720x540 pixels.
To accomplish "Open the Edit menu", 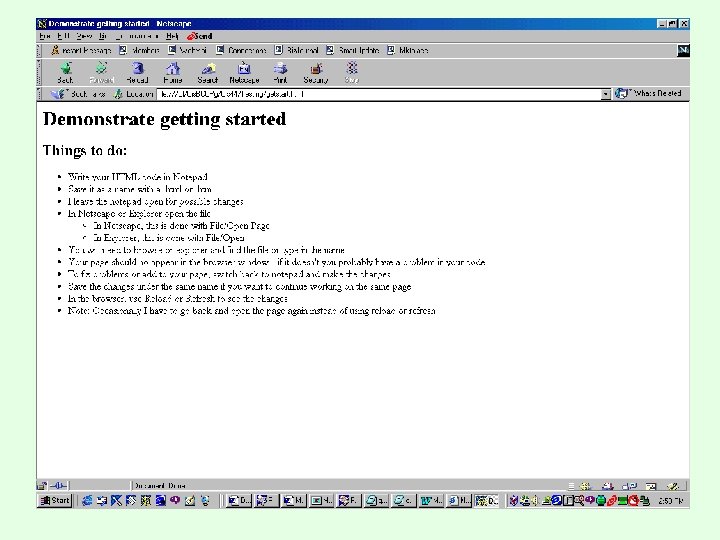I will point(63,36).
